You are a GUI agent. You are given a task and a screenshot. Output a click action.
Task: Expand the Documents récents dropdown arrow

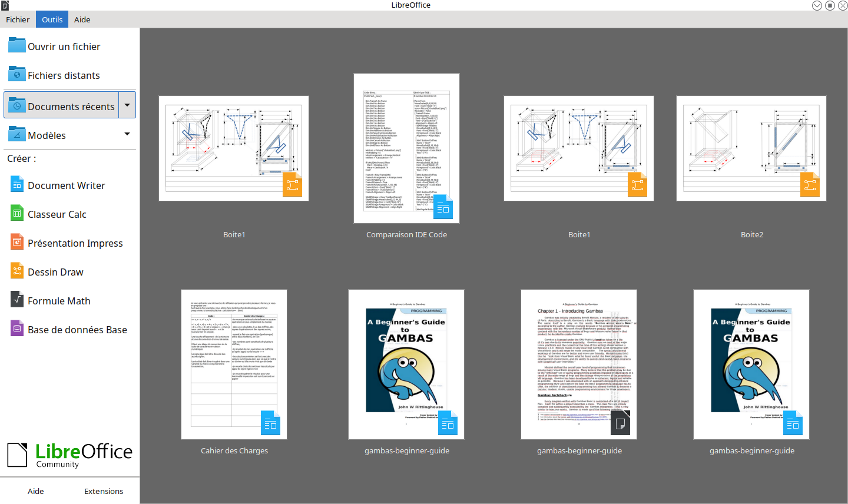point(127,105)
